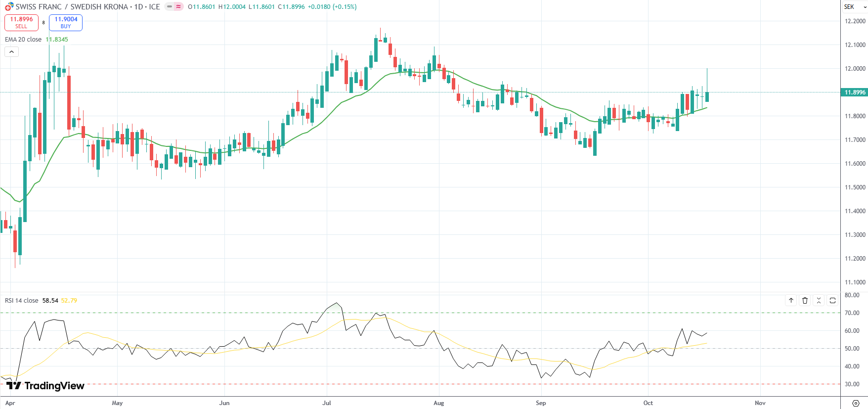
Task: Collapse the indicator legend with chevron
Action: 11,51
